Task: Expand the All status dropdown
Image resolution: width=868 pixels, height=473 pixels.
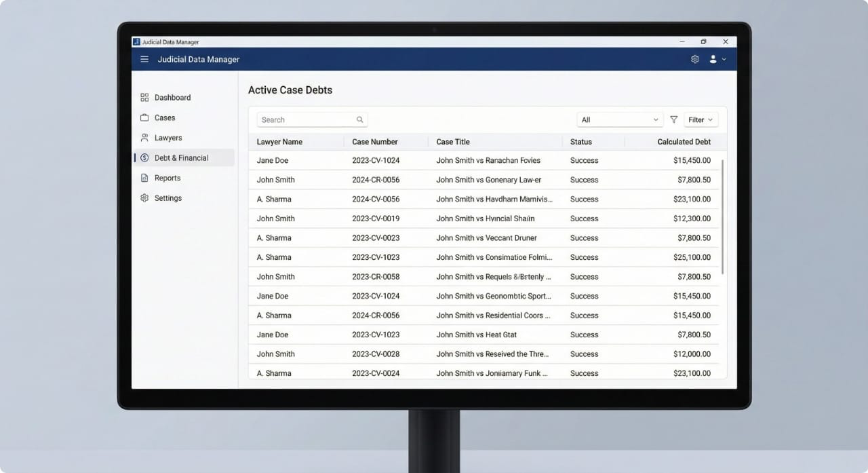Action: [620, 119]
